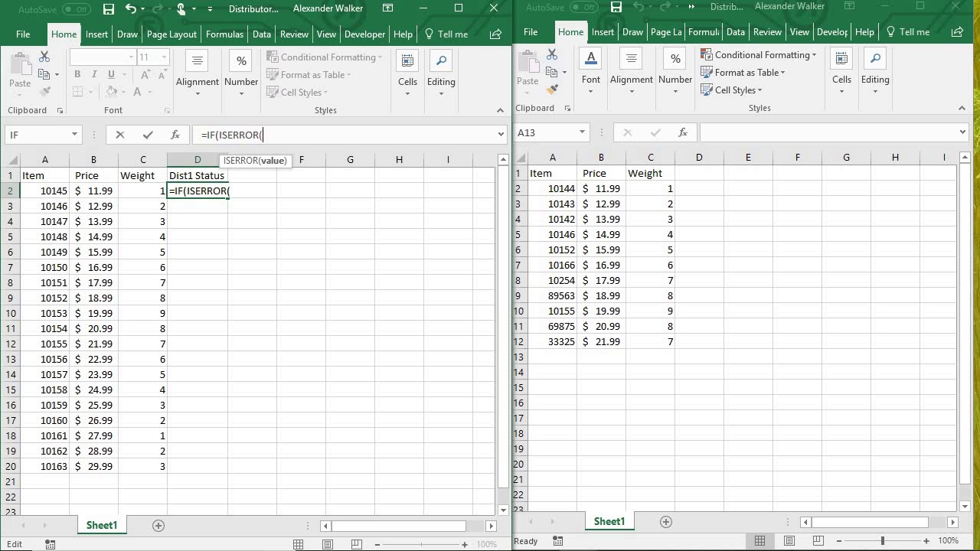Add new sheet in left window

[x=158, y=525]
